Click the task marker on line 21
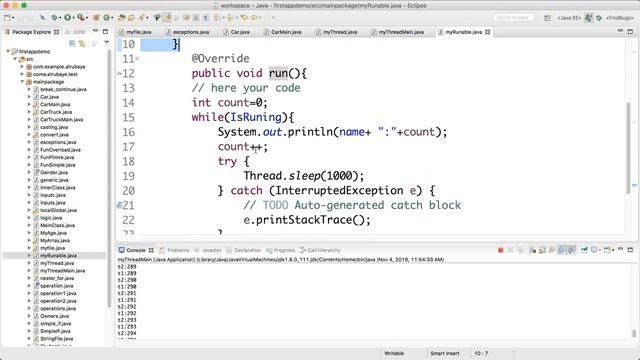This screenshot has width=640, height=360. [119, 205]
